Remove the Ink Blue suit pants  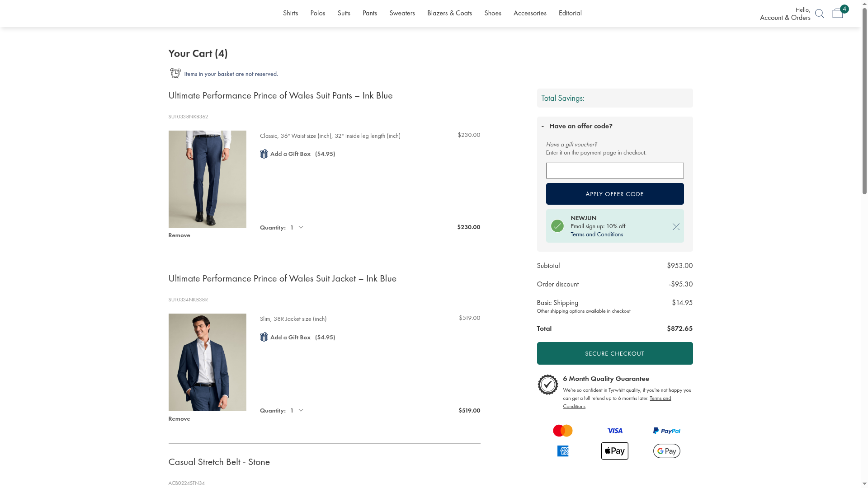click(179, 235)
